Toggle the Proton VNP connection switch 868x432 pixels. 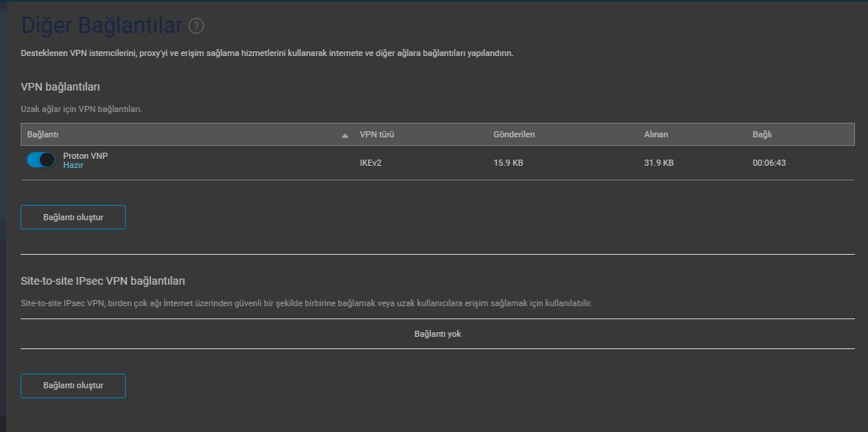pos(41,160)
